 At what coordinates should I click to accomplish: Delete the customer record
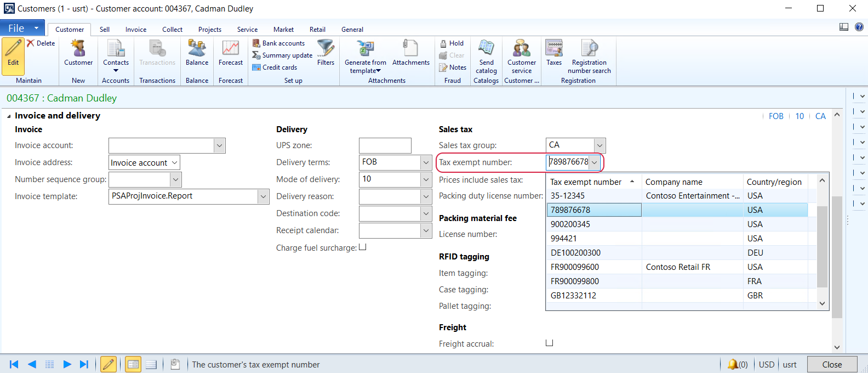(41, 43)
